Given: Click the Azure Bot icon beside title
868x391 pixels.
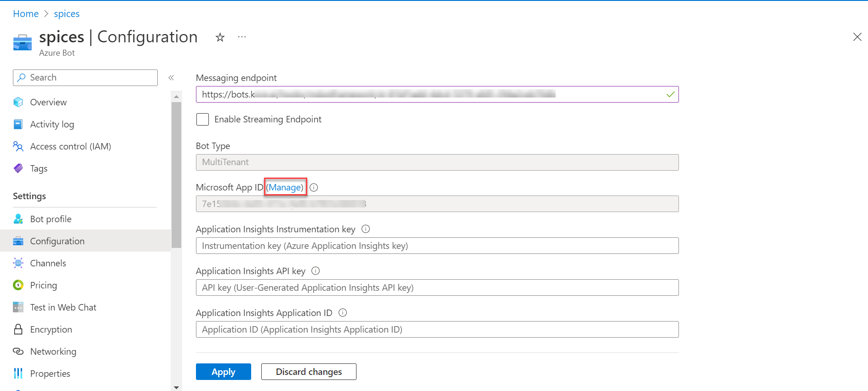Looking at the screenshot, I should 23,42.
